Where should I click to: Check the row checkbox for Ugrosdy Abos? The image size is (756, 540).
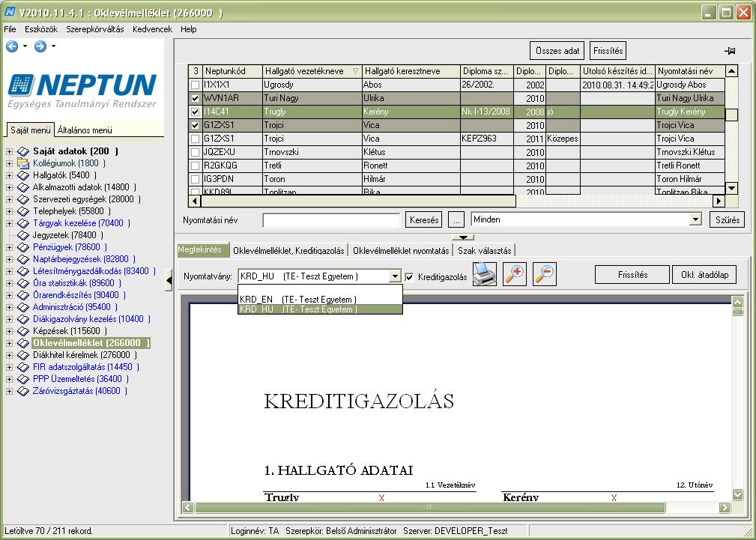coord(195,85)
